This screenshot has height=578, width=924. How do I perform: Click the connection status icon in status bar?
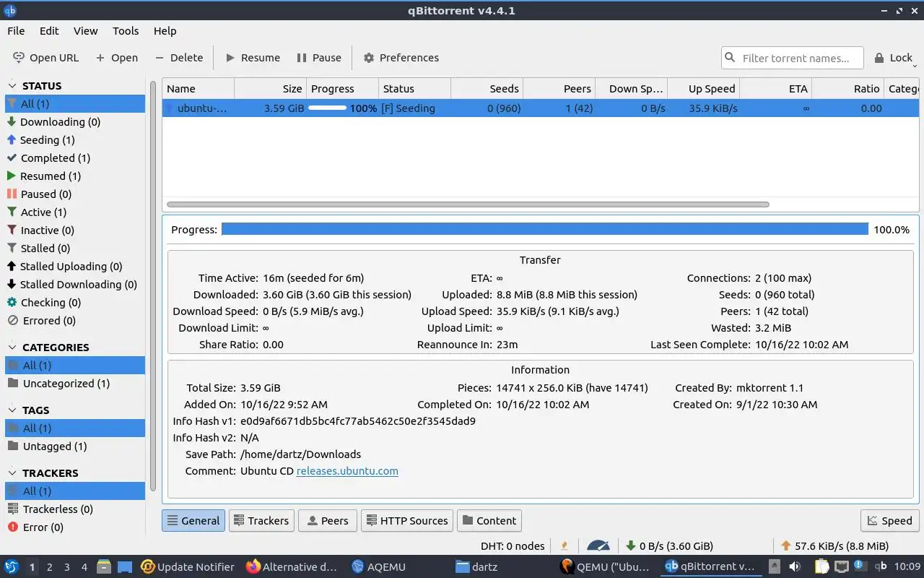pos(565,546)
